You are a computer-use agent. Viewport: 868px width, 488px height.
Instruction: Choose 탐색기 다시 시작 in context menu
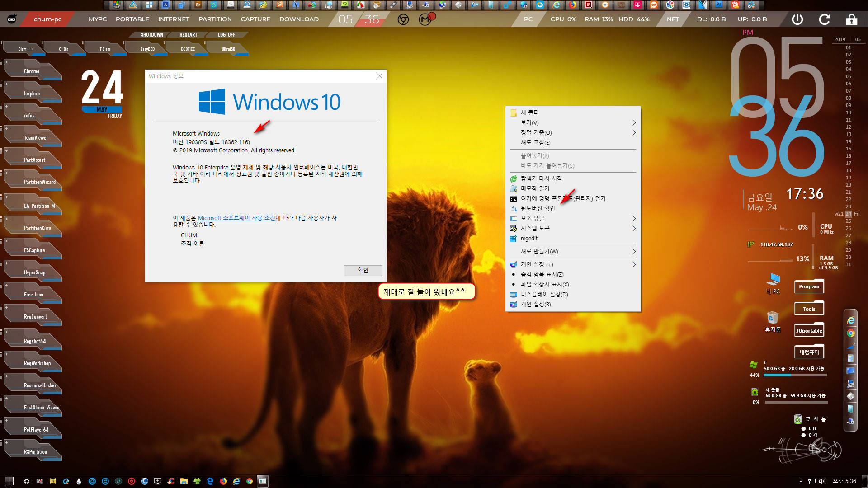573,178
